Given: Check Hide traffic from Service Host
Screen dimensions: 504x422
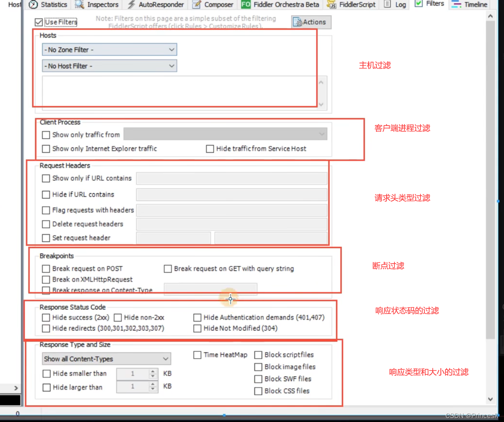Looking at the screenshot, I should pos(210,149).
